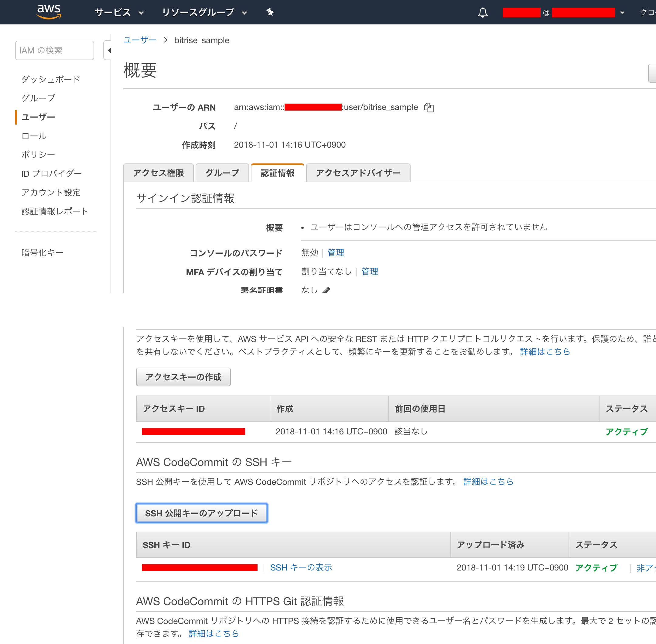This screenshot has height=644, width=656.
Task: Click the SSH key アクティブ status
Action: [x=596, y=567]
